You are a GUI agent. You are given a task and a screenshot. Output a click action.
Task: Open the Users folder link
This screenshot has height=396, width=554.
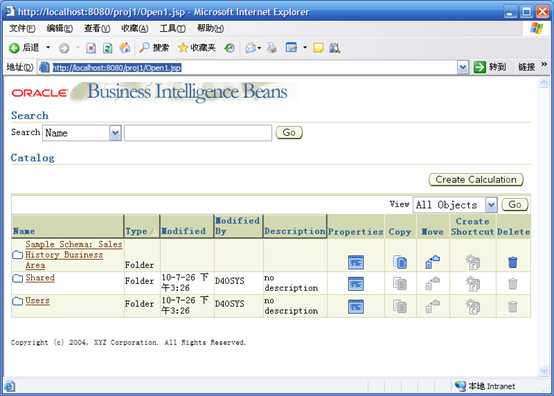37,301
